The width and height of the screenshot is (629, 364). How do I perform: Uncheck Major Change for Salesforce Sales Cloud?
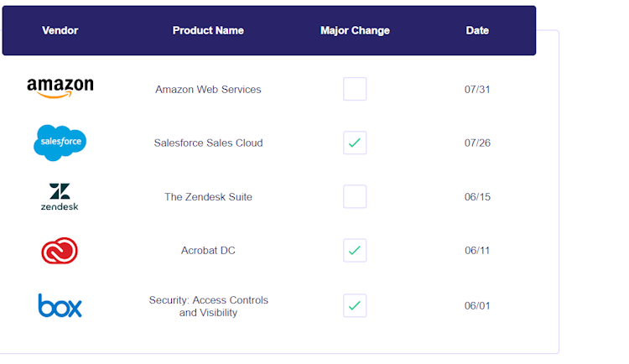point(355,143)
